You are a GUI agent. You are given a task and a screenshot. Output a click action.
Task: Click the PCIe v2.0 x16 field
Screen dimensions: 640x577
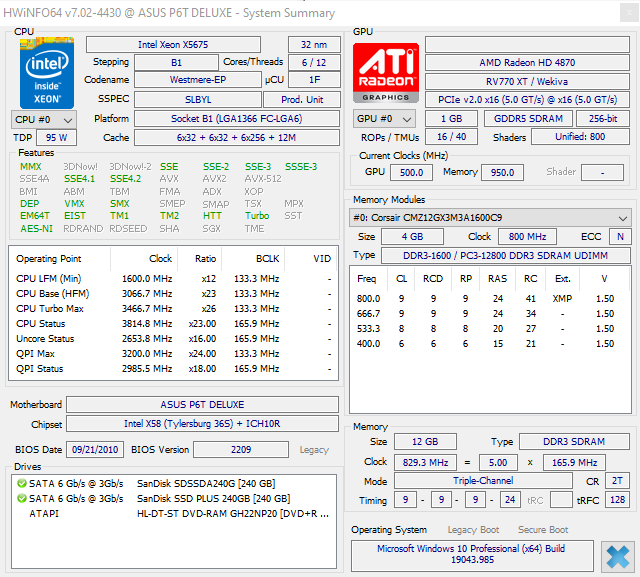527,100
